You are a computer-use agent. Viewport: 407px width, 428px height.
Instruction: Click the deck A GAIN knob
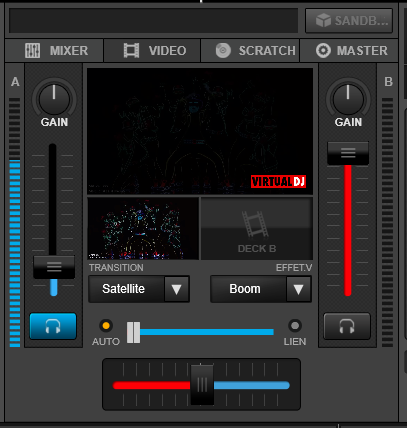(54, 99)
